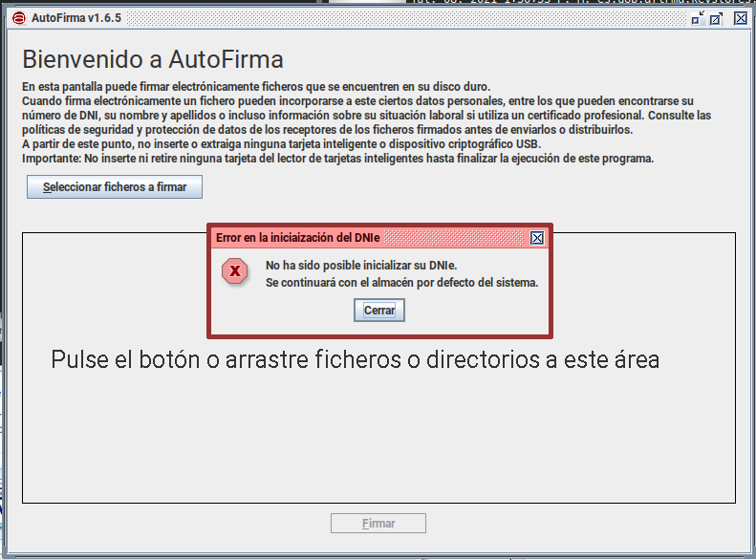Click the 'Se continuará con el almacén' text
This screenshot has height=560, width=756.
401,283
